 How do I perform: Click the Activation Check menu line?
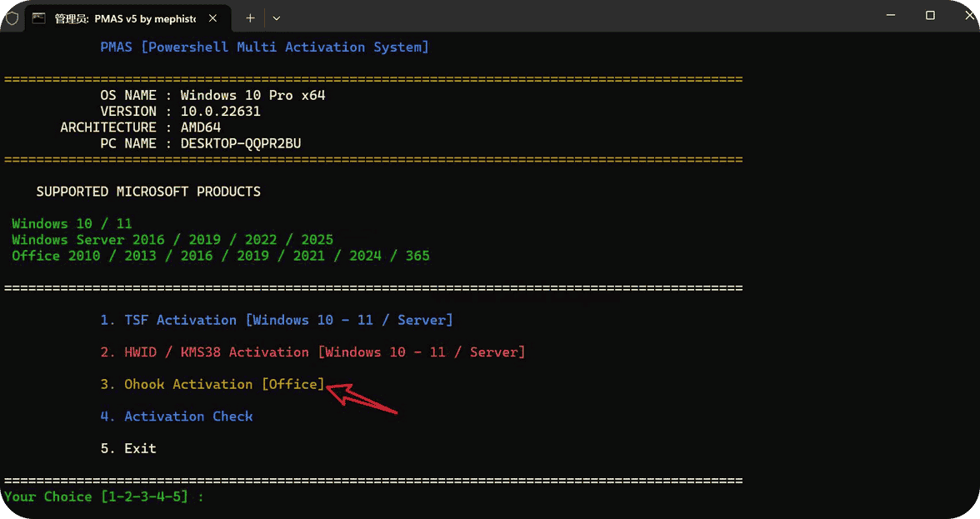point(177,417)
